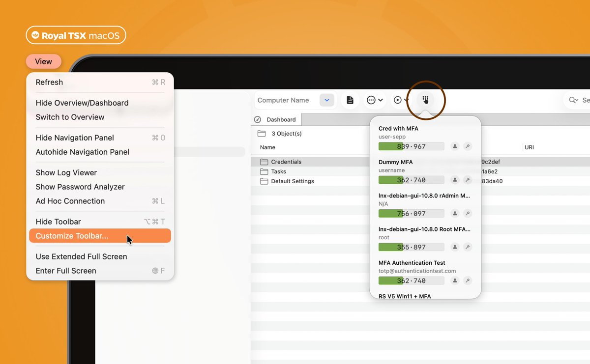Viewport: 590px width, 364px height.
Task: Click user icon for MFA Authentication Test
Action: click(x=455, y=280)
